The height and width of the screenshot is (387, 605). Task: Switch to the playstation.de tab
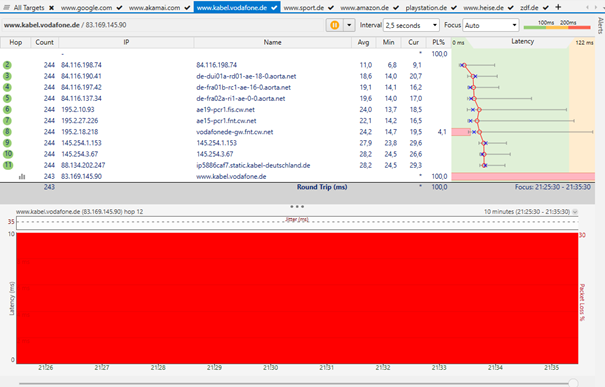[x=426, y=7]
